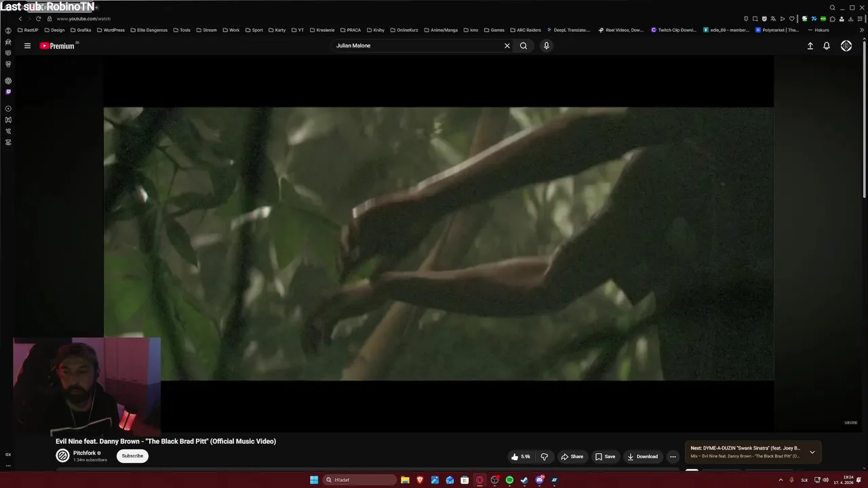Reload the page

[x=39, y=19]
